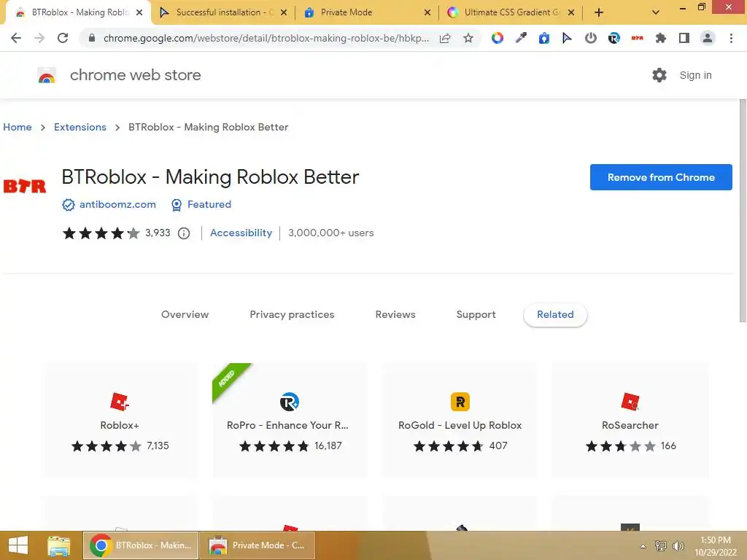Go to Home breadcrumb
Viewport: 747px width, 560px height.
coord(18,127)
